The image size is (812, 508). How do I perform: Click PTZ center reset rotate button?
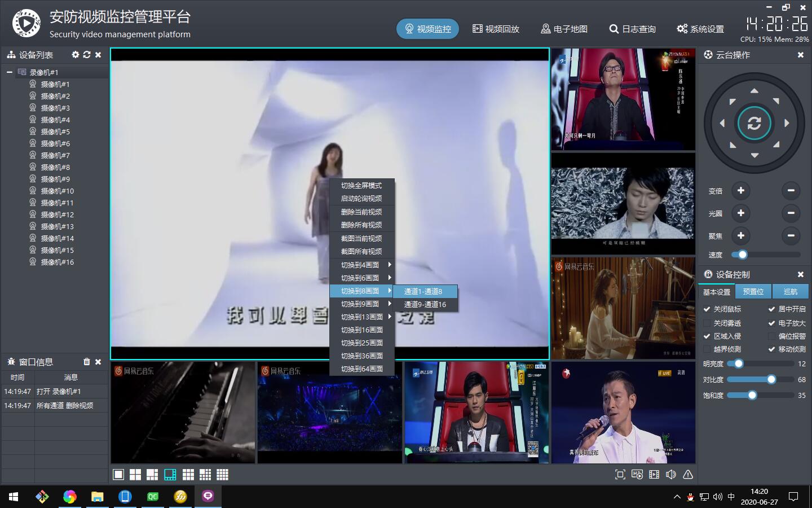[754, 123]
